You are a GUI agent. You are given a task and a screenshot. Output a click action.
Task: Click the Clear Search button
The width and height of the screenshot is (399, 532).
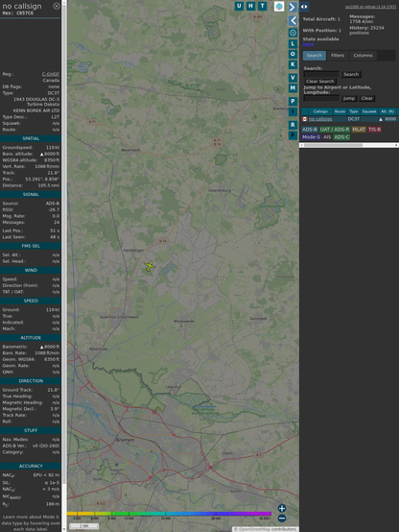tap(319, 81)
